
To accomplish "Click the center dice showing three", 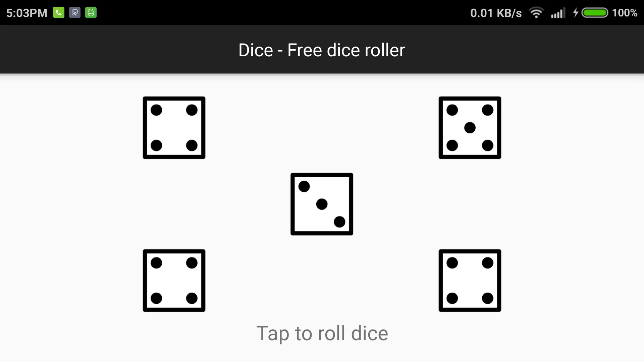I will 322,204.
